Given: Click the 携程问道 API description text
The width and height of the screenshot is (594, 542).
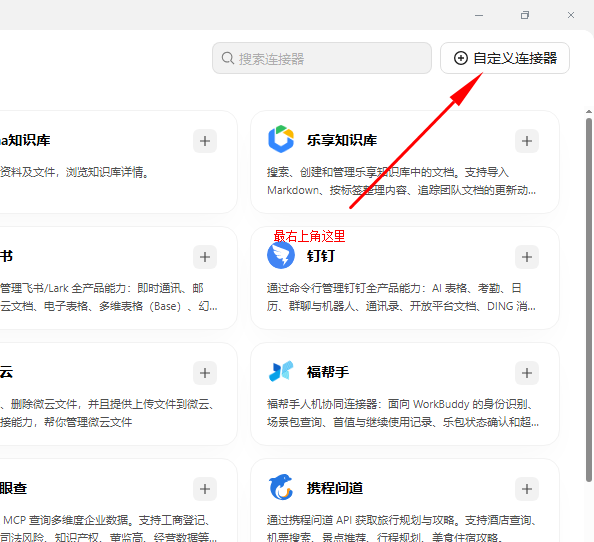Looking at the screenshot, I should tap(402, 528).
